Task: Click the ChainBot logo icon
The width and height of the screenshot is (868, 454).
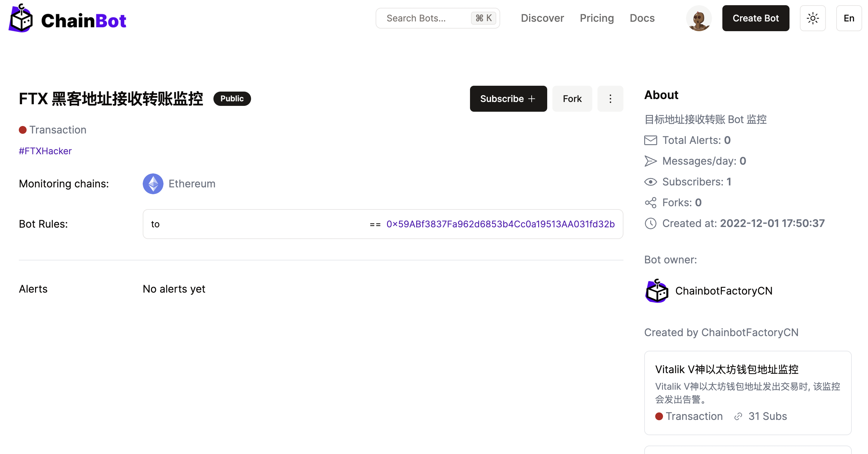Action: pos(21,19)
